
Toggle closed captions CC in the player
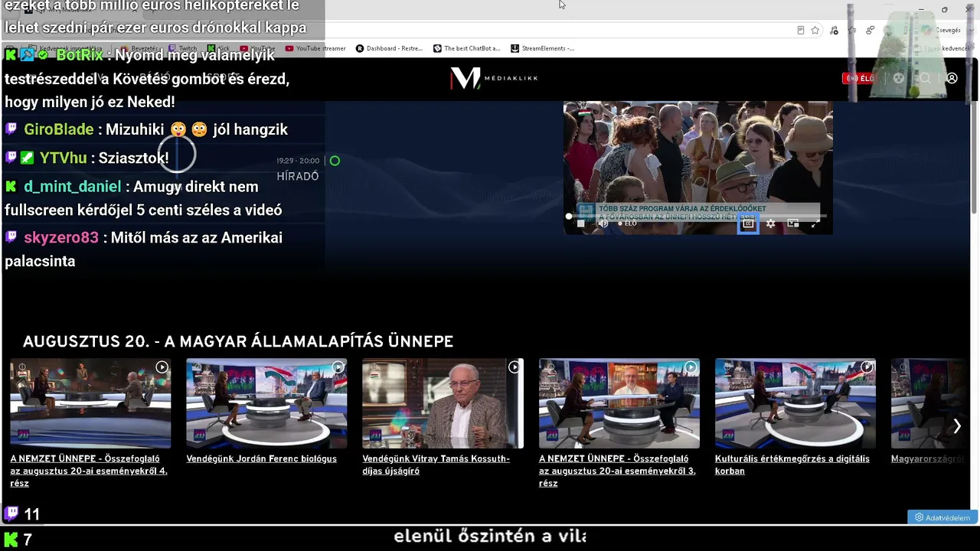pyautogui.click(x=748, y=223)
